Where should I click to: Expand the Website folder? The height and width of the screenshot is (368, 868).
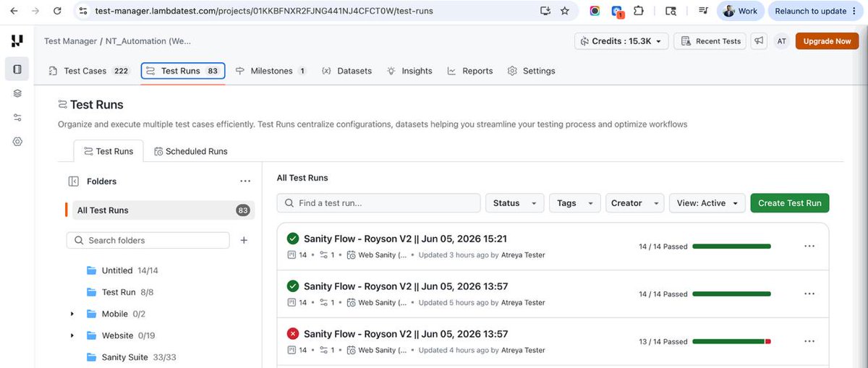[x=72, y=335]
